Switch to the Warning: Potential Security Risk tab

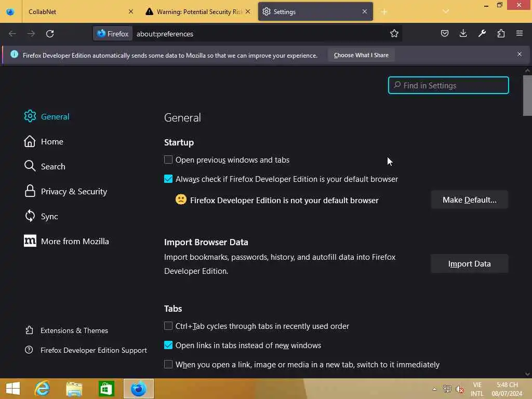click(198, 12)
